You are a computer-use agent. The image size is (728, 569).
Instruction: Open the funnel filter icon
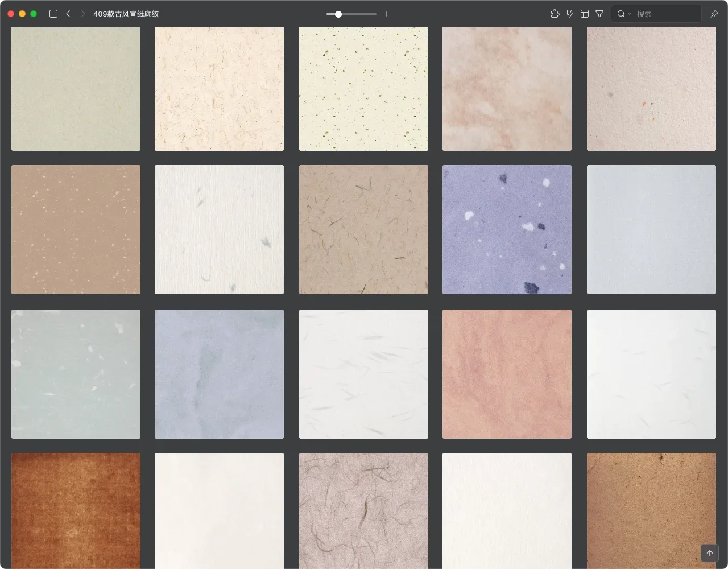tap(599, 14)
